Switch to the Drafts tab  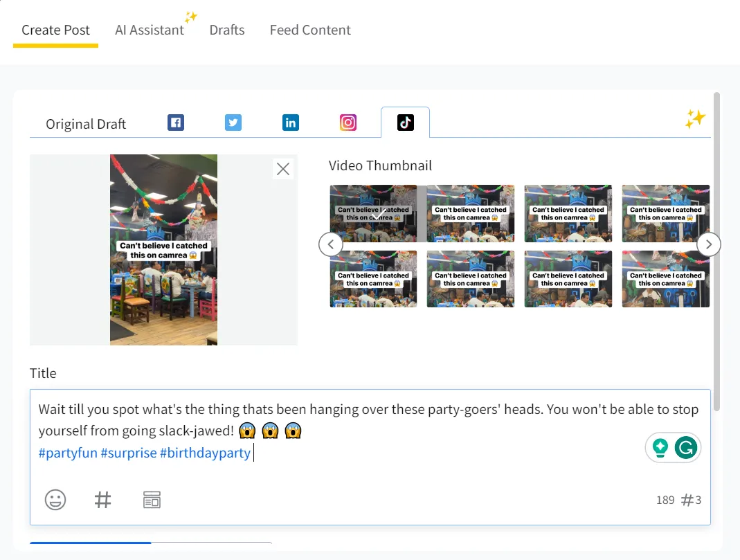[x=227, y=30]
